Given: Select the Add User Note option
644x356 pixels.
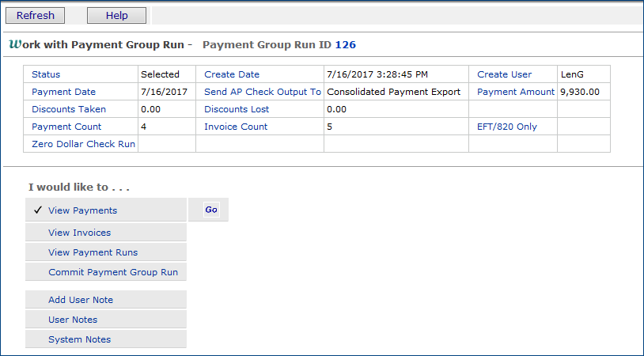Looking at the screenshot, I should click(81, 300).
